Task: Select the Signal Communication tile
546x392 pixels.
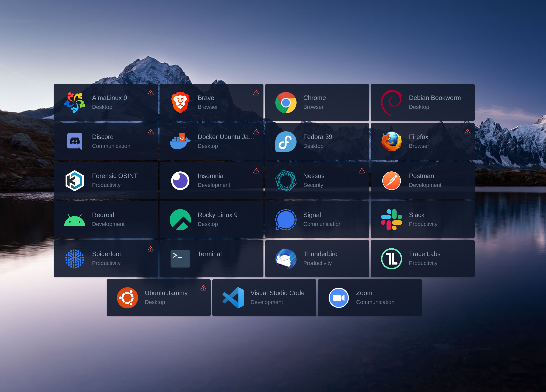Action: (x=317, y=220)
